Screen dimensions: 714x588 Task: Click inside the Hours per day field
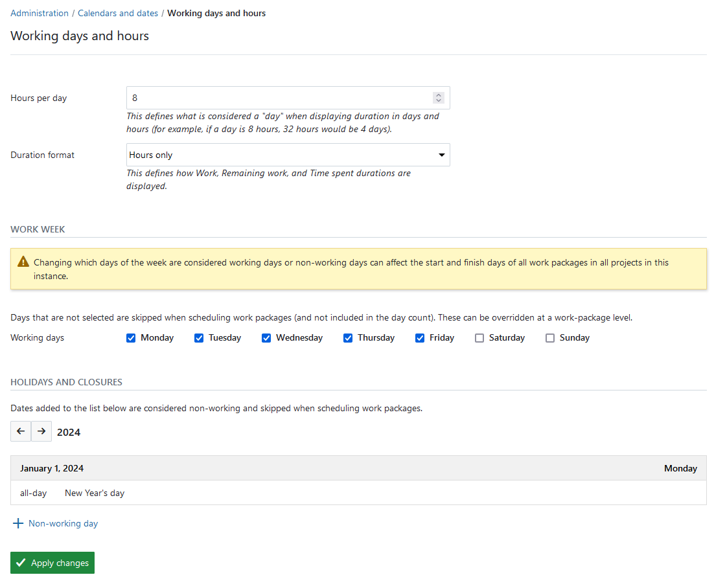click(x=259, y=97)
